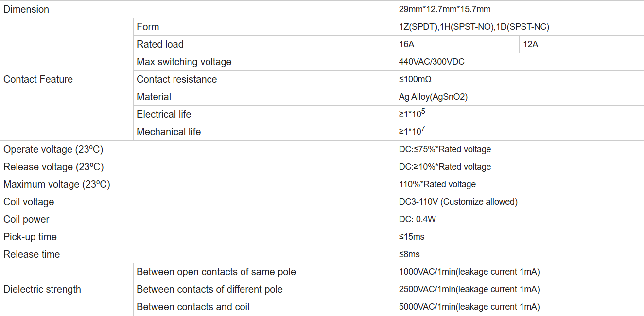Click Between contacts of different pole label

[209, 289]
